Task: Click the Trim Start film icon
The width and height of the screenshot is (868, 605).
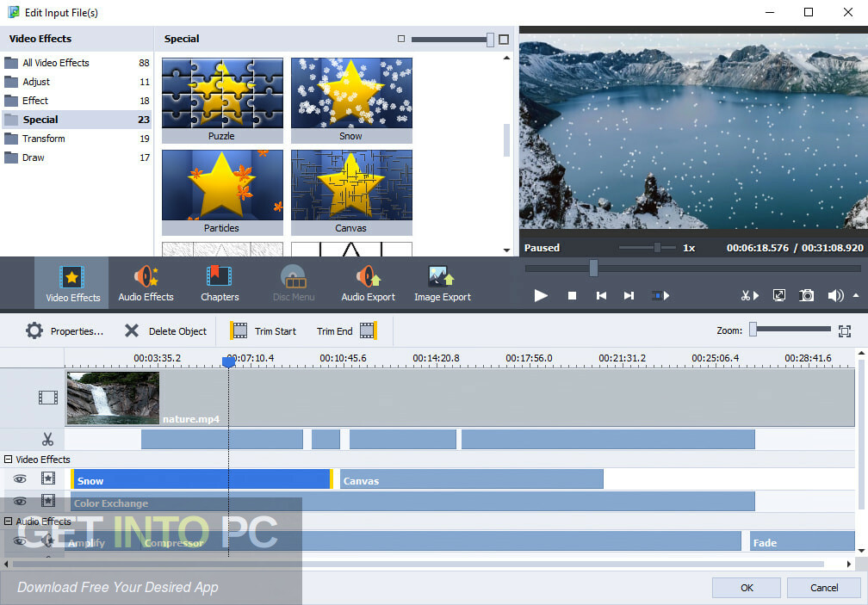Action: tap(239, 330)
